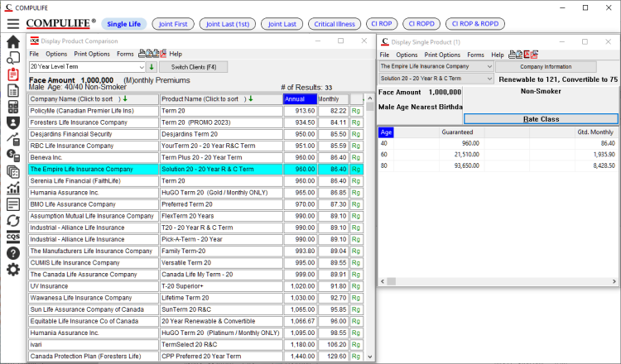Sort by Product Name green arrow
Image resolution: width=621 pixels, height=364 pixels.
tap(250, 98)
